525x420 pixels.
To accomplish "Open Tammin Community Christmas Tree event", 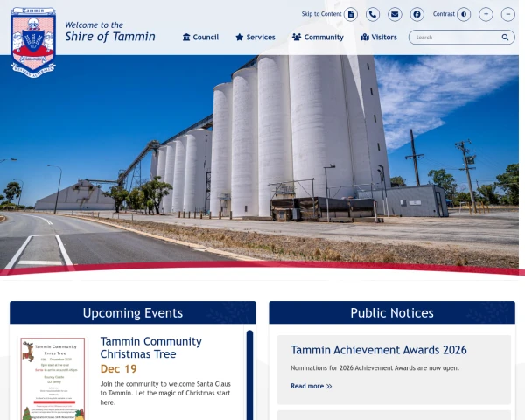I will click(151, 347).
